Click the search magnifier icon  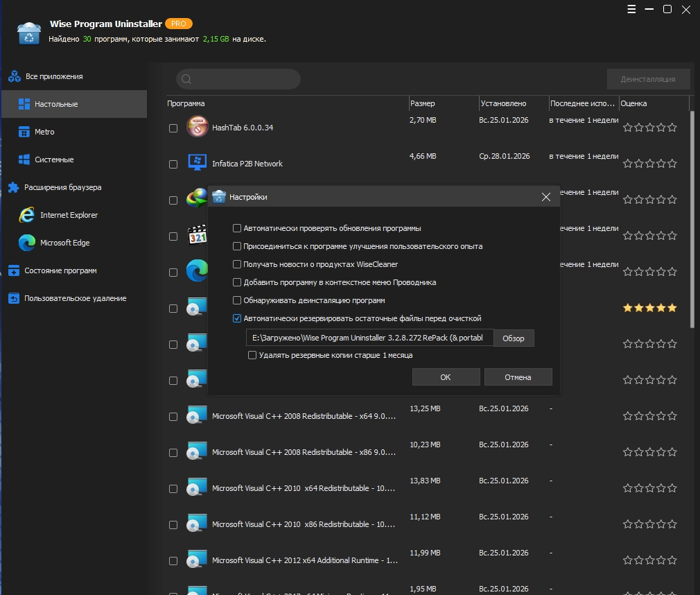coord(186,79)
